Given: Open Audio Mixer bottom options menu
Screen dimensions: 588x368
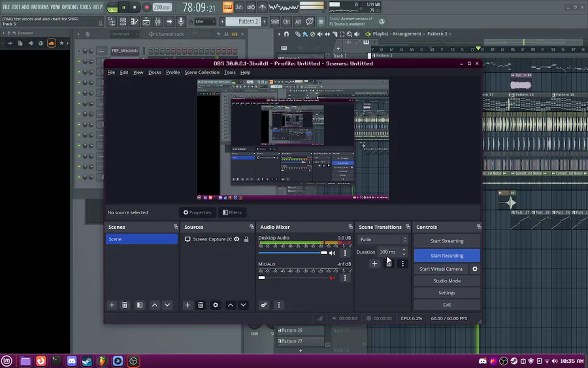Looking at the screenshot, I should pos(278,305).
